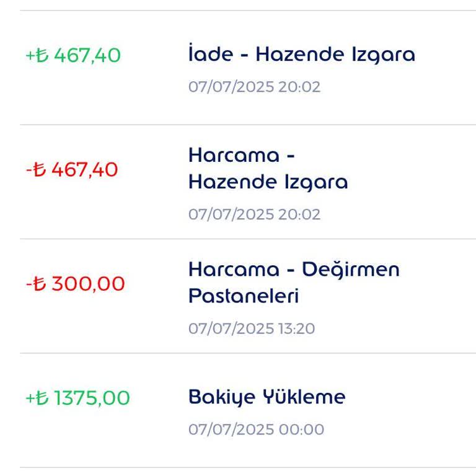Image resolution: width=476 pixels, height=476 pixels.
Task: Open the Bakiye Yükleme transaction
Action: pyautogui.click(x=267, y=397)
